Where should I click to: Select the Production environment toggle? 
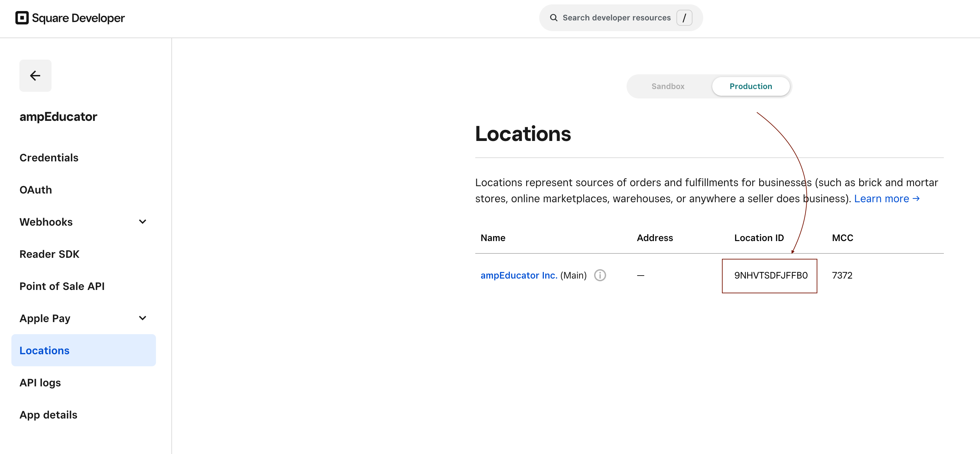[750, 86]
